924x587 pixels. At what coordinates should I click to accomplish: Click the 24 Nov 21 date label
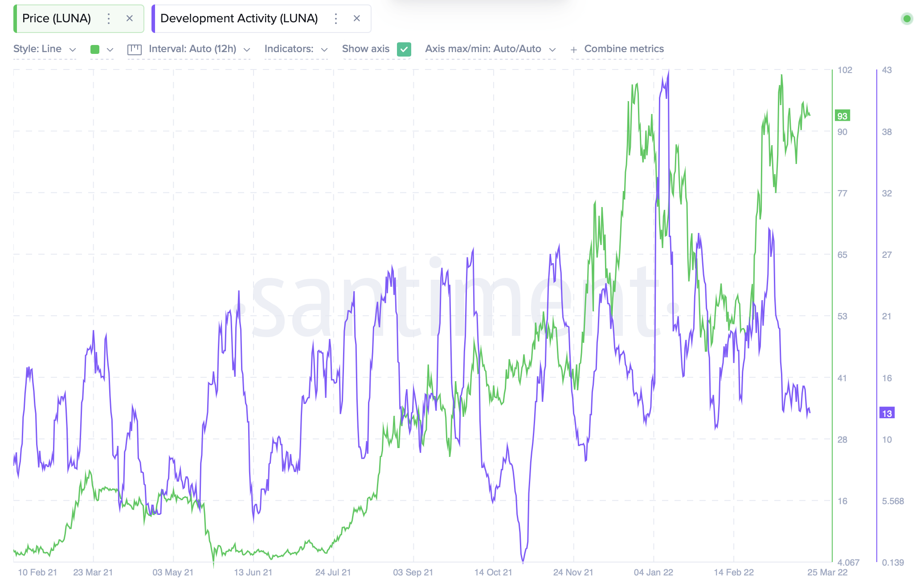click(573, 572)
